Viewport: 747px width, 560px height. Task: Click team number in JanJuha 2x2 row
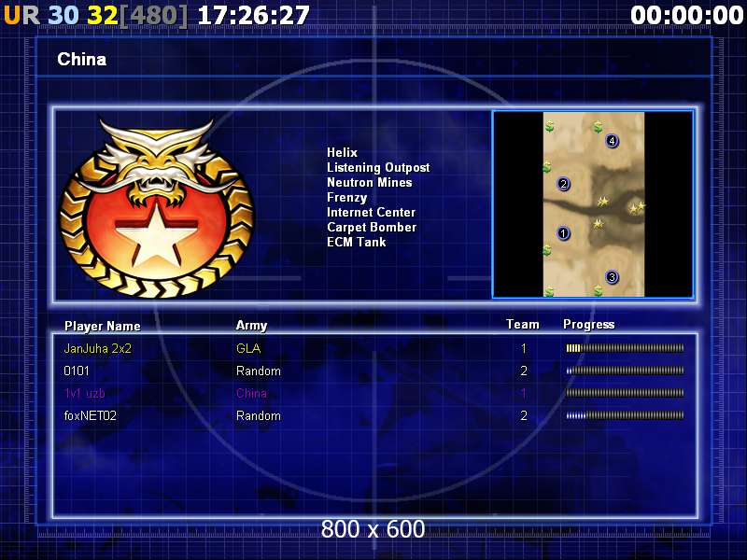524,348
